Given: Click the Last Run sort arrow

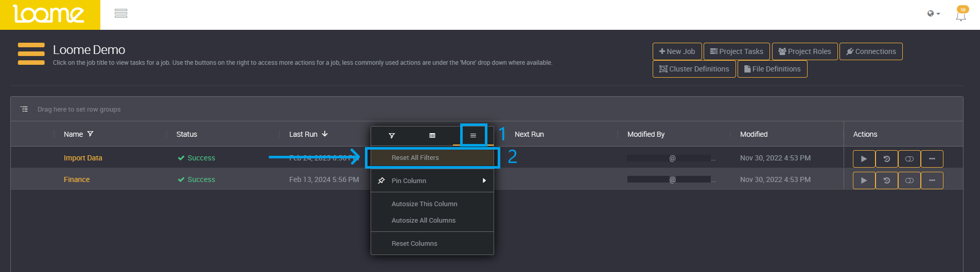Looking at the screenshot, I should 325,134.
